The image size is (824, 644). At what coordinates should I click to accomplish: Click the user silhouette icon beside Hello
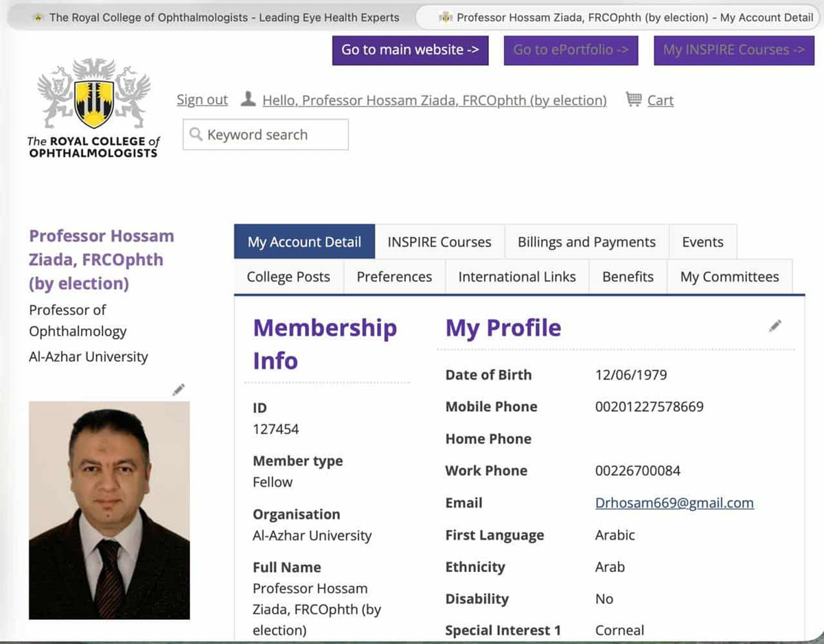248,100
